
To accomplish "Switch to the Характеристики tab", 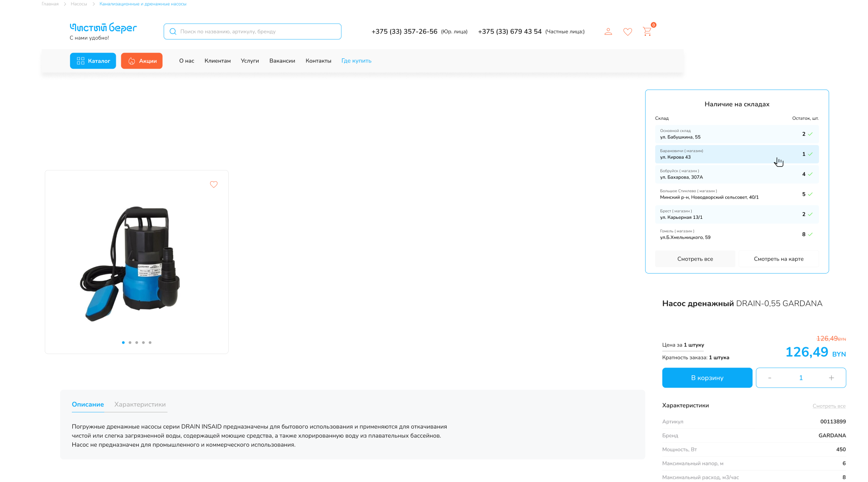I will pyautogui.click(x=140, y=405).
